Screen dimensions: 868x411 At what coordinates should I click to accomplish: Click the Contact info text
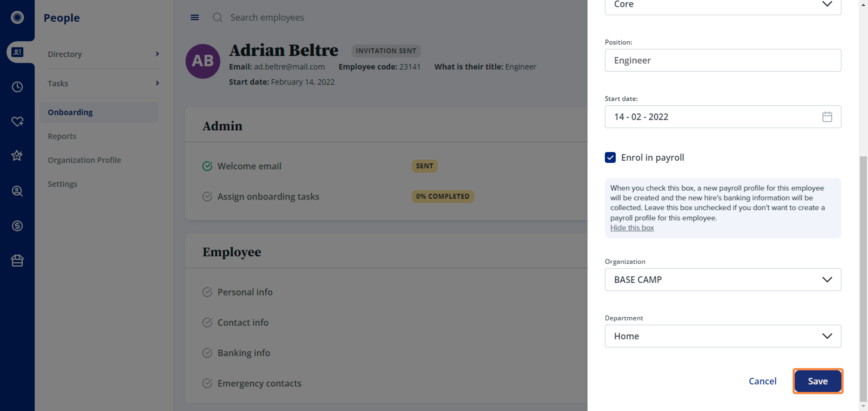click(x=243, y=322)
